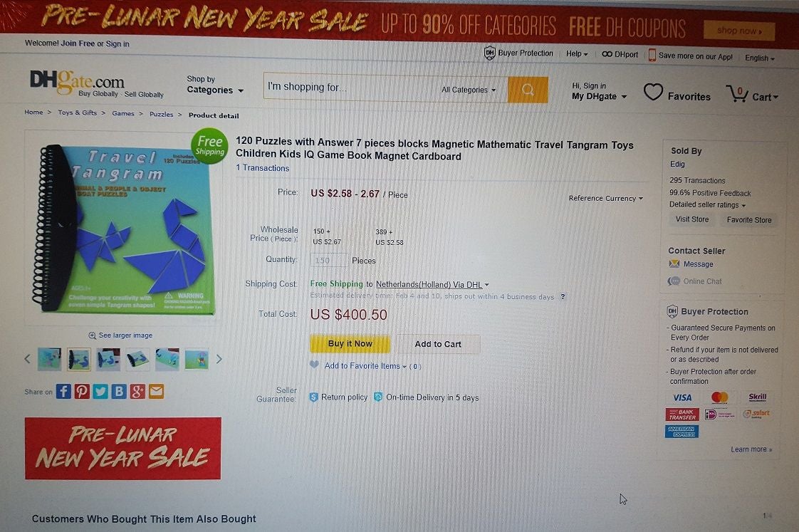Share product on Facebook
This screenshot has width=799, height=532.
(63, 392)
